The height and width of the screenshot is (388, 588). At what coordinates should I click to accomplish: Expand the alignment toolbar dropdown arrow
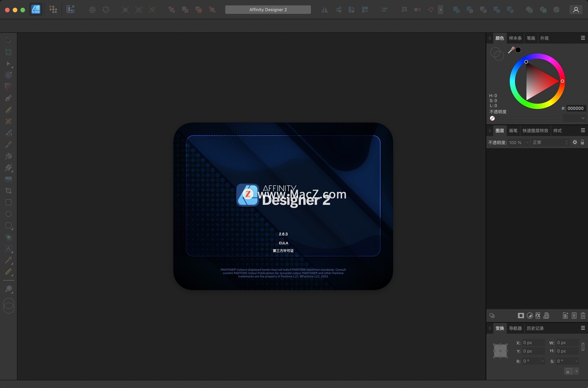pos(440,10)
